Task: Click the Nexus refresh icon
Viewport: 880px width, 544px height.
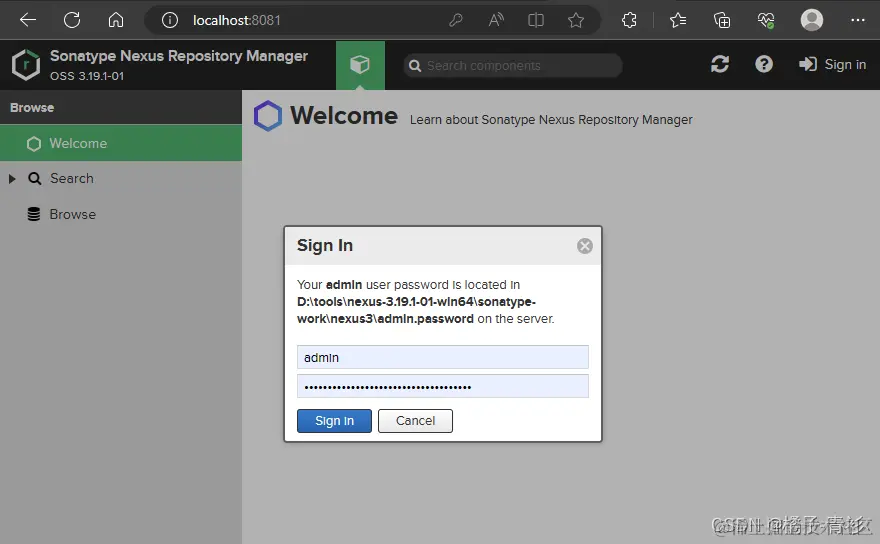Action: pyautogui.click(x=720, y=65)
